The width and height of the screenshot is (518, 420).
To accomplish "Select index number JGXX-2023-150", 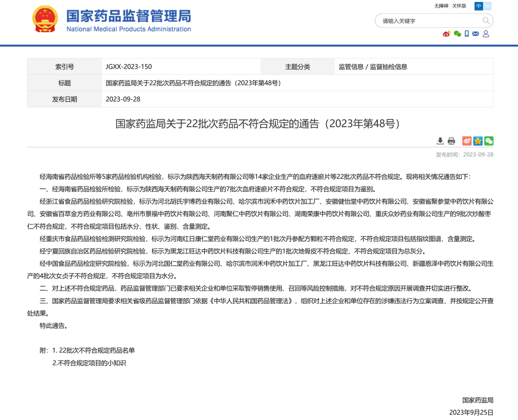I will 129,67.
